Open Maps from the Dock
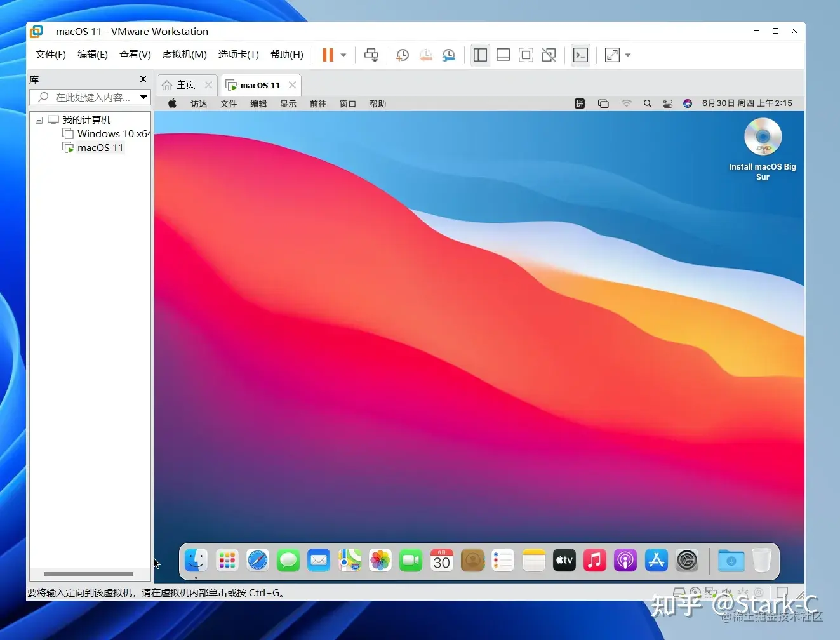The image size is (840, 640). 350,560
